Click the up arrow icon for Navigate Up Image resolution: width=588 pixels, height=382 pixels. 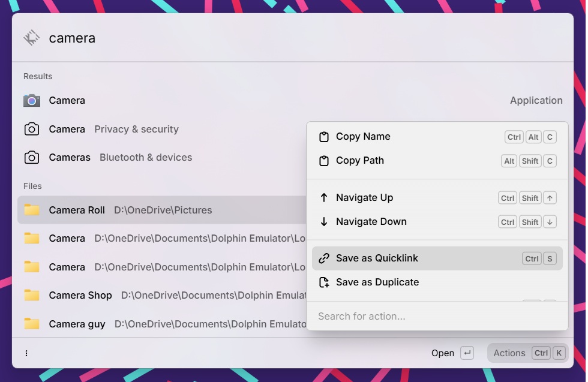coord(324,197)
